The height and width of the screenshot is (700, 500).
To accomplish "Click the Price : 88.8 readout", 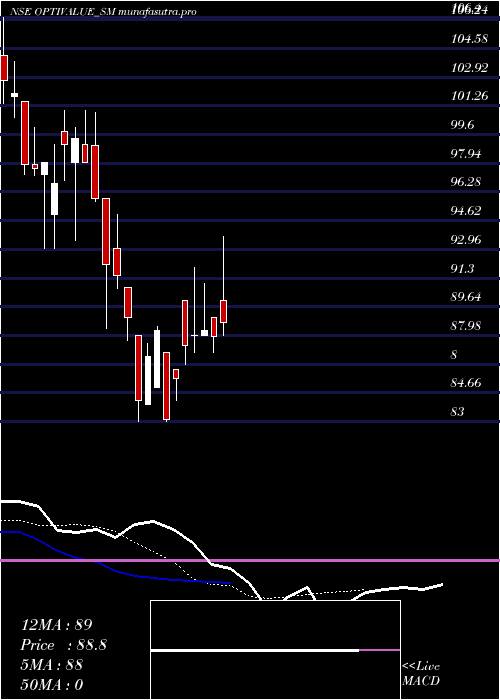I will click(63, 645).
